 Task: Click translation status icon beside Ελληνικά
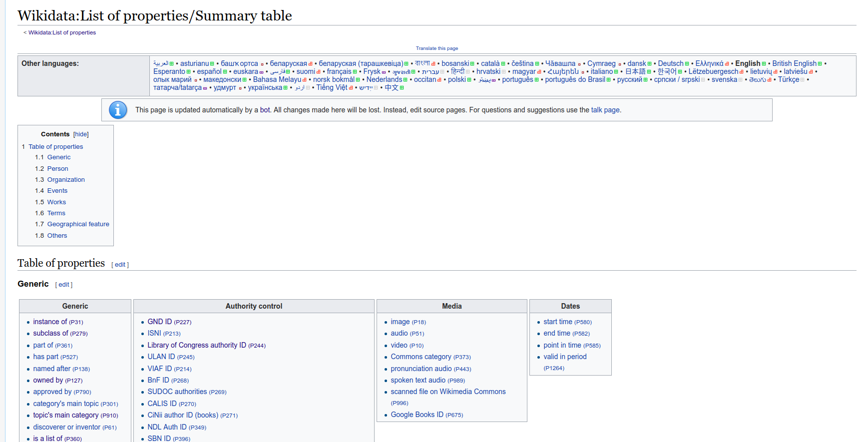click(x=727, y=64)
